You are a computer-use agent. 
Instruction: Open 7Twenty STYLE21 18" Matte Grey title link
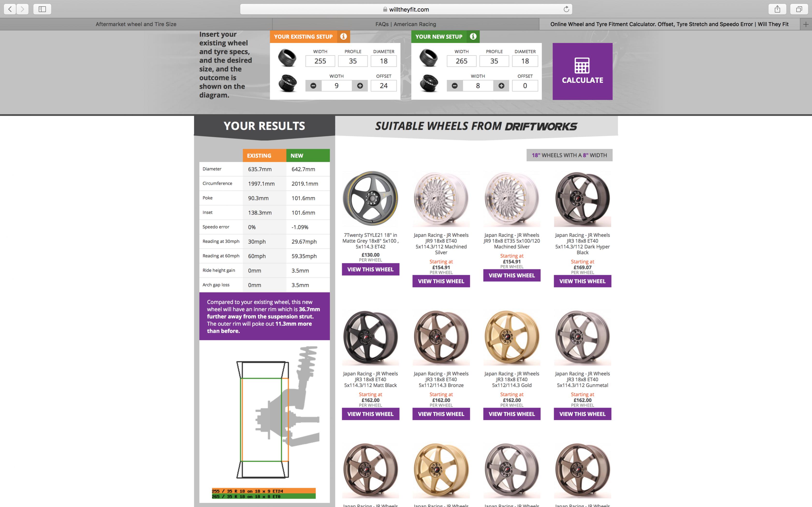coord(370,241)
